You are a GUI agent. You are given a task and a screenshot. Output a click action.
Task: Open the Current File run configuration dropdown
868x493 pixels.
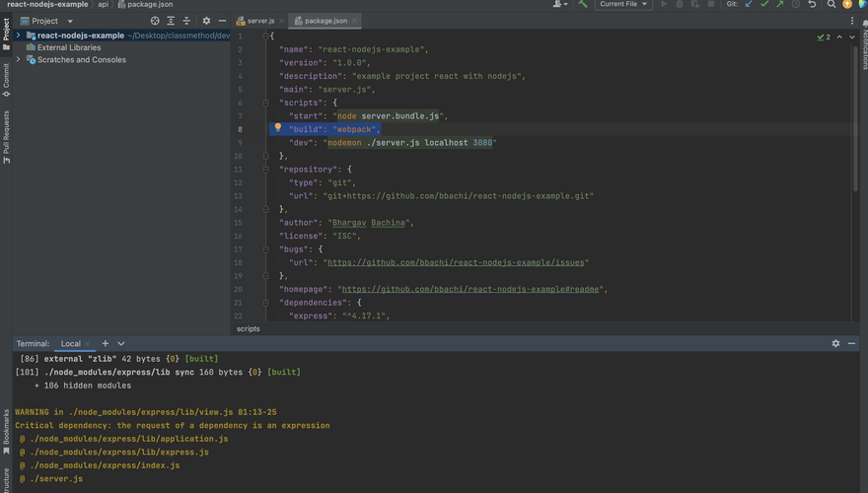click(624, 5)
